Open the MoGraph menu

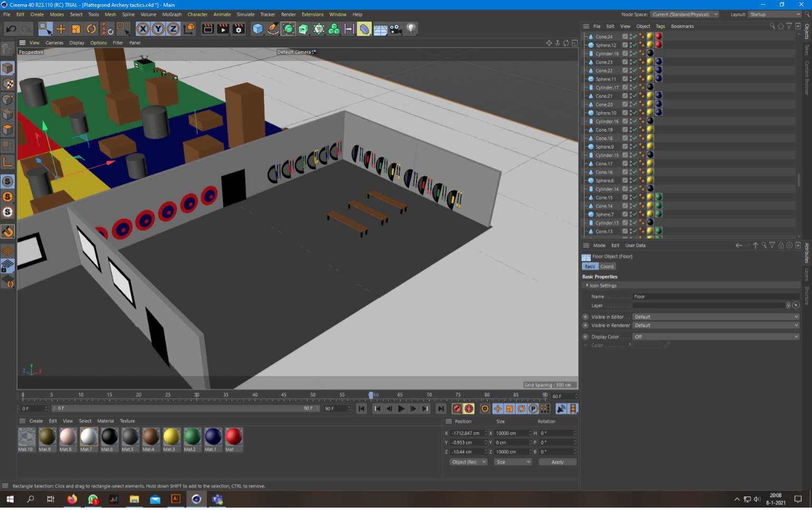(171, 14)
